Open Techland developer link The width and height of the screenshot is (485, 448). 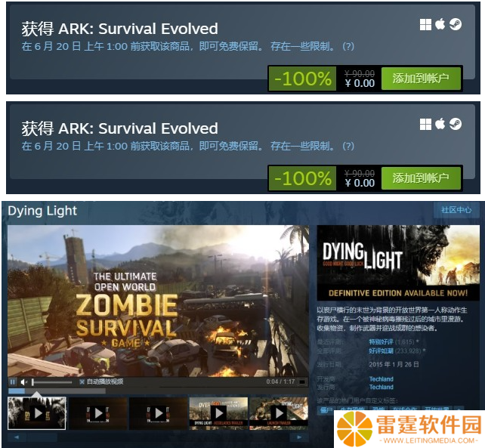381,379
